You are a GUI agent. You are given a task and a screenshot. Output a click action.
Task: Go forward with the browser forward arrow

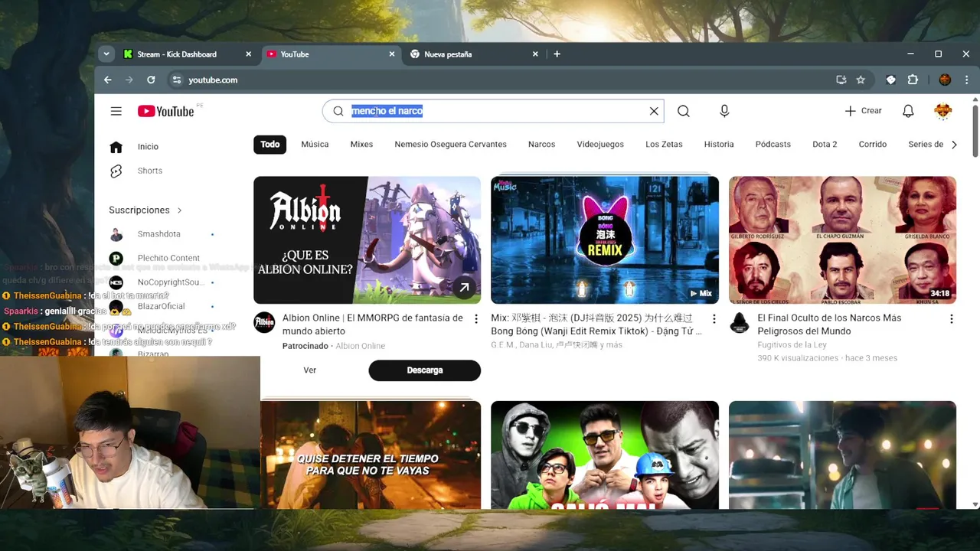click(129, 80)
